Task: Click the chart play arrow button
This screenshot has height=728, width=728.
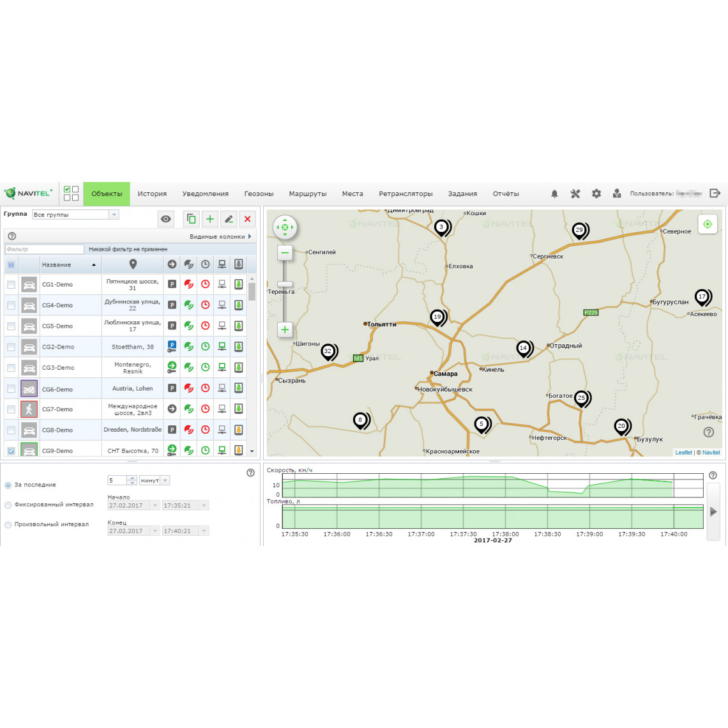Action: (713, 512)
